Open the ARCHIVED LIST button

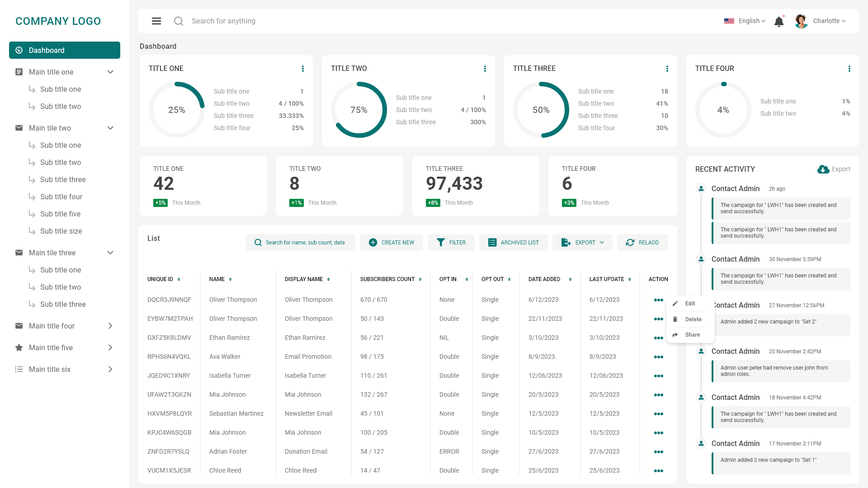click(514, 243)
